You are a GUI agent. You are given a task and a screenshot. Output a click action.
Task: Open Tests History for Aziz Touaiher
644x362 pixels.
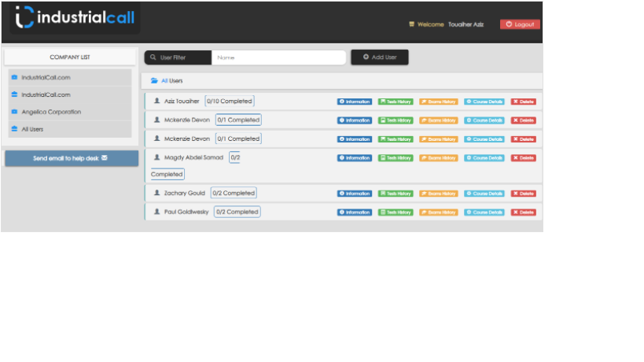[x=396, y=102]
